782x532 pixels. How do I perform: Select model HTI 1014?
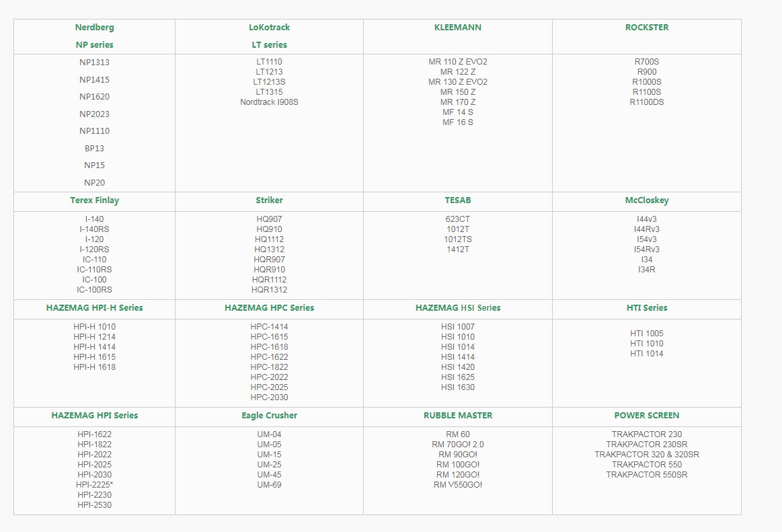point(647,353)
